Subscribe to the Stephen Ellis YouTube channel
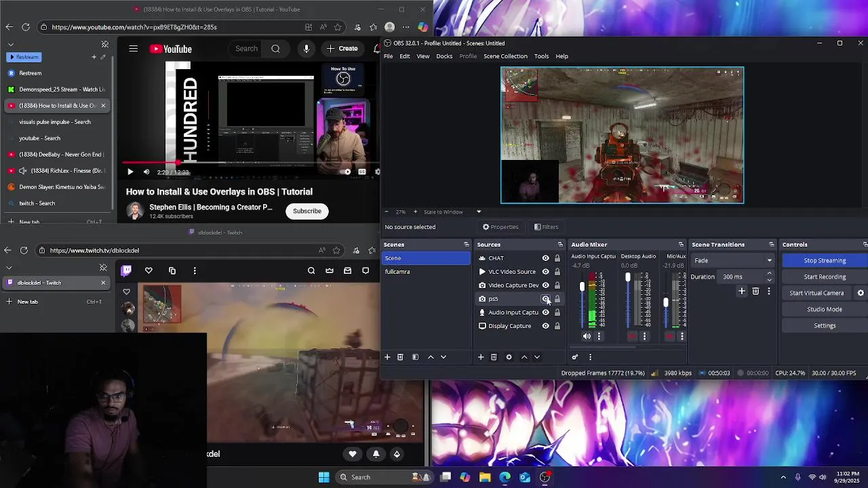 pos(307,211)
